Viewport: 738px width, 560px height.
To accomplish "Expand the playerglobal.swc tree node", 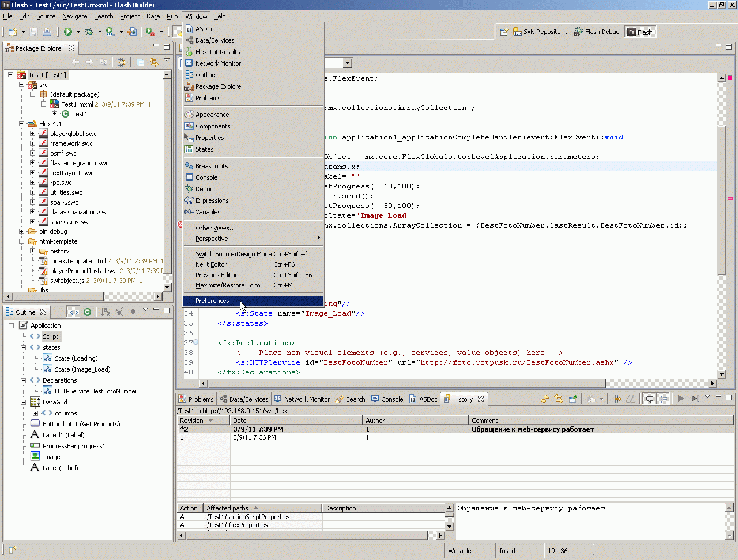I will [33, 134].
